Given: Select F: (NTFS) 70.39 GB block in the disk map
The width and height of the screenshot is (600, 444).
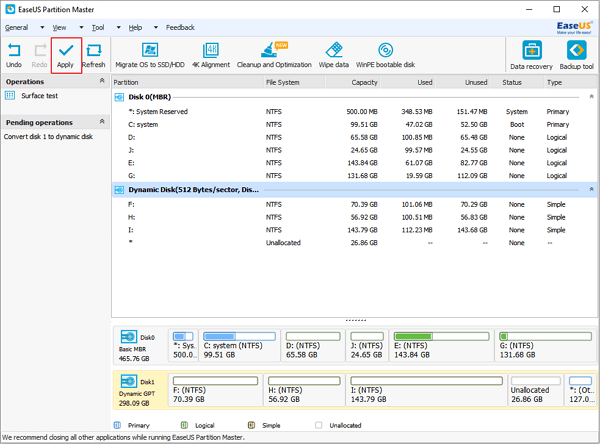Looking at the screenshot, I should click(x=216, y=390).
